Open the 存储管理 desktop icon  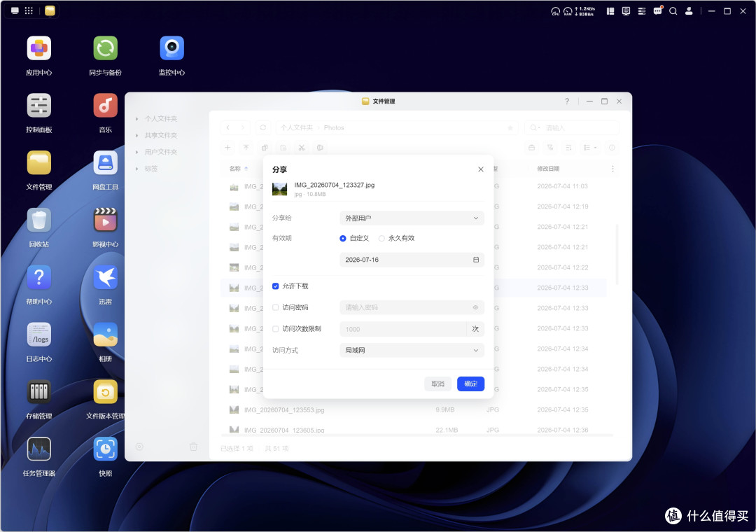point(39,392)
